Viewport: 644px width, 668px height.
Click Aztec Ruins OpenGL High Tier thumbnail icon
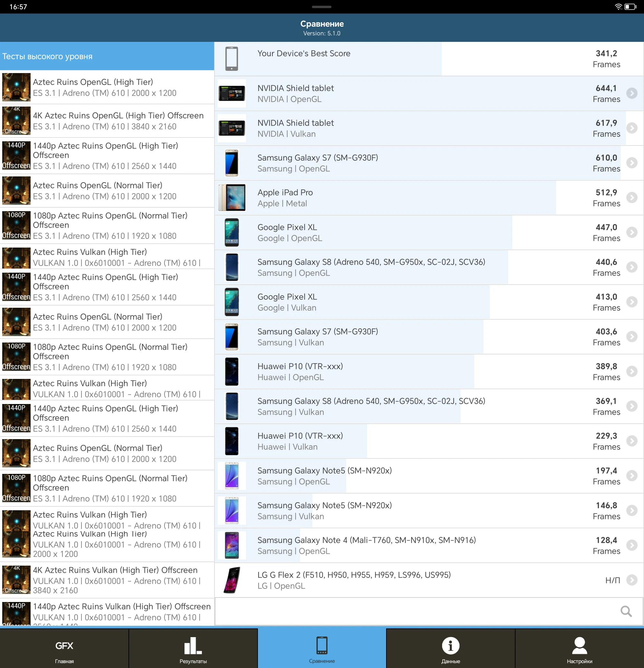[x=16, y=87]
